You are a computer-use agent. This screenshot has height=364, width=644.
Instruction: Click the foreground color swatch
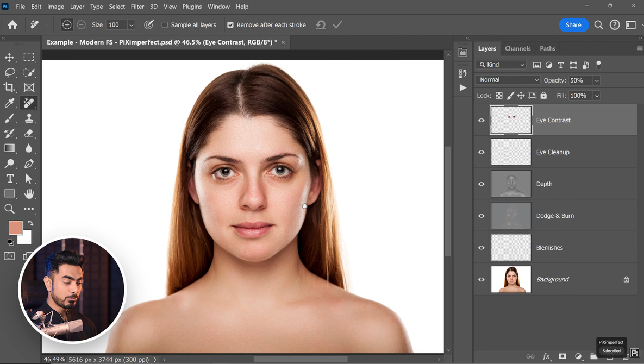[x=15, y=228]
